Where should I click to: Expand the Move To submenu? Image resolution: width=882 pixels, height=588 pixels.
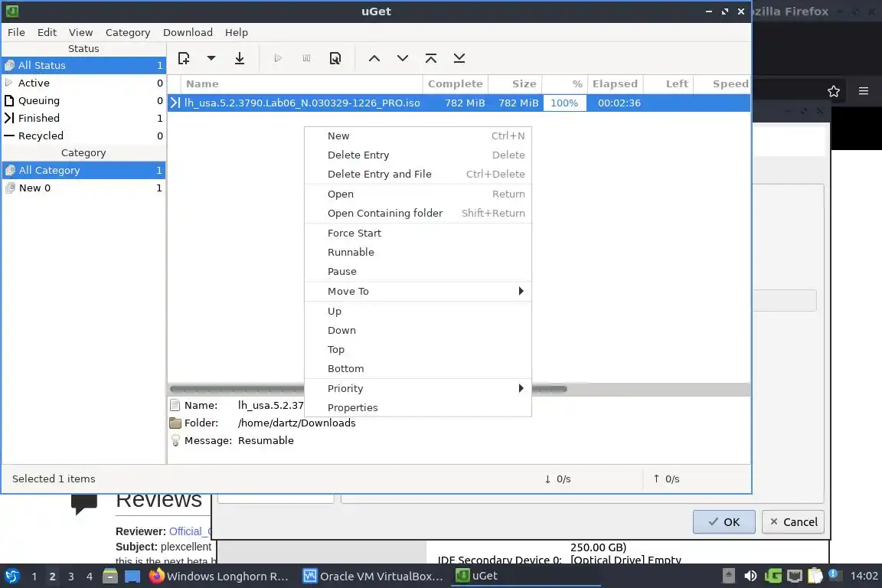coord(418,291)
